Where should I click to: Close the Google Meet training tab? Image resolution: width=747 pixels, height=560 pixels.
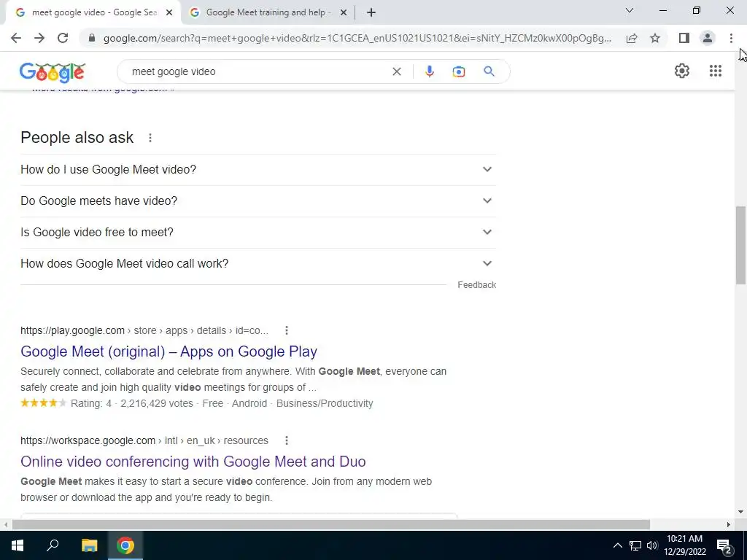[344, 13]
